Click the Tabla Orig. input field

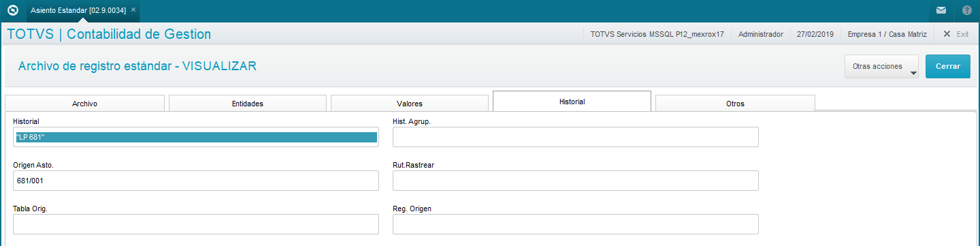click(x=196, y=224)
